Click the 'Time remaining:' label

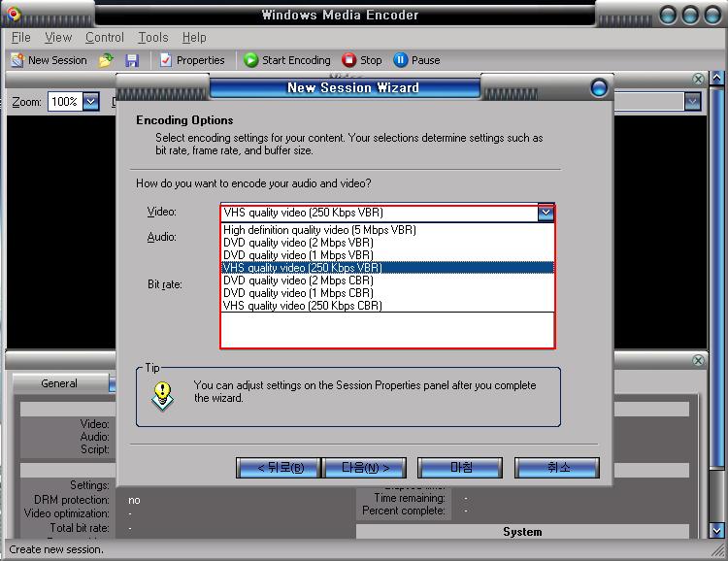click(410, 498)
